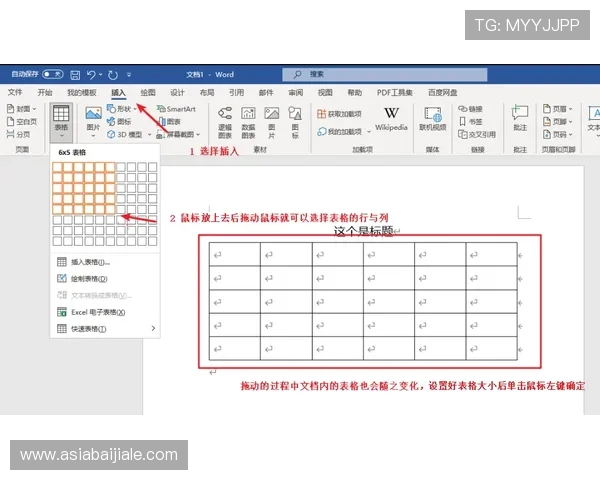Click the 图片 icon in 素材 group

(271, 122)
